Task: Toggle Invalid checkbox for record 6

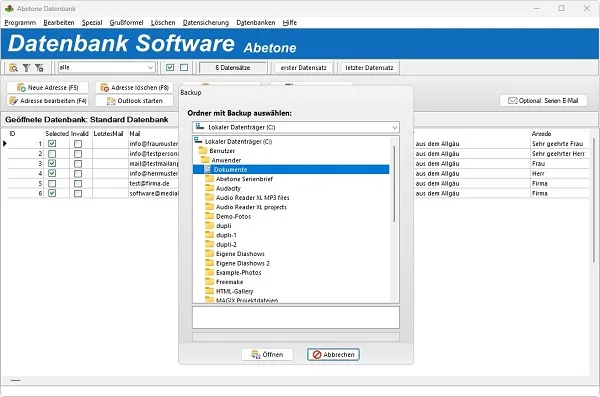Action: click(78, 193)
